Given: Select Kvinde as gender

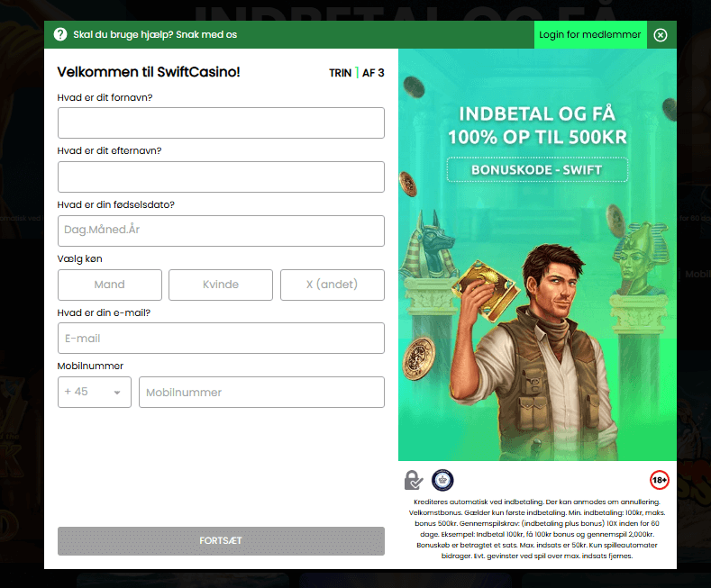Looking at the screenshot, I should coord(221,285).
